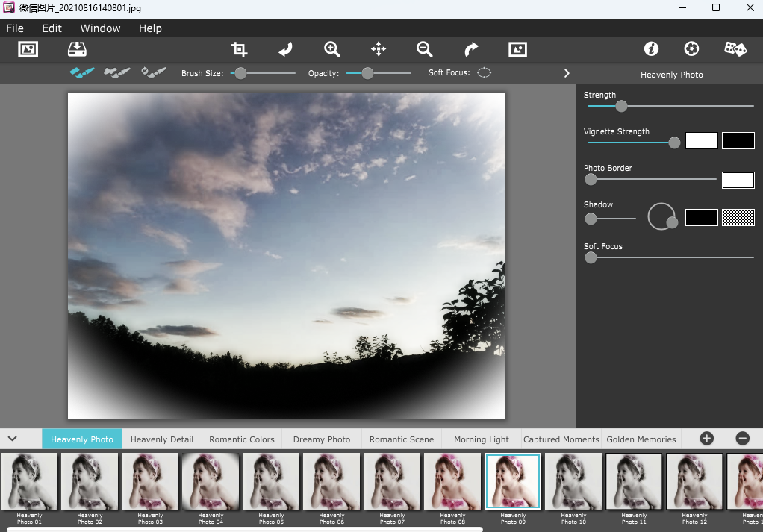The width and height of the screenshot is (763, 532).
Task: Select the Crop tool
Action: click(x=239, y=49)
